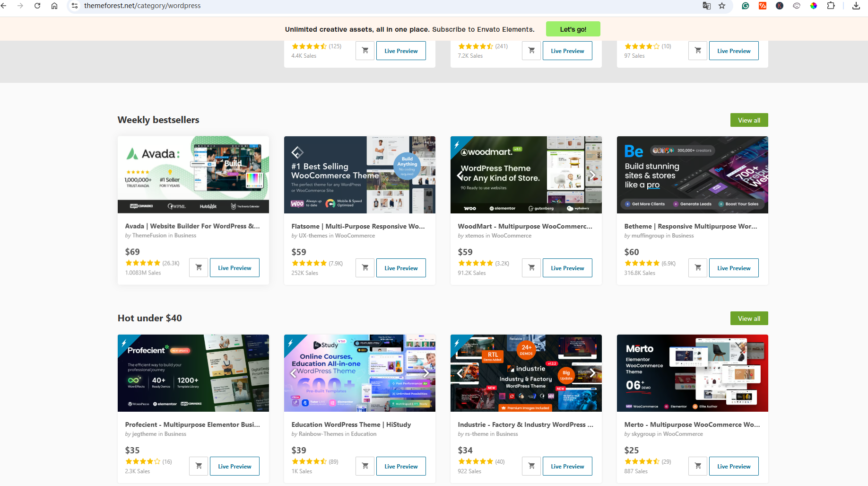This screenshot has width=868, height=486.
Task: Show next Industrie preview image arrow
Action: click(x=592, y=373)
